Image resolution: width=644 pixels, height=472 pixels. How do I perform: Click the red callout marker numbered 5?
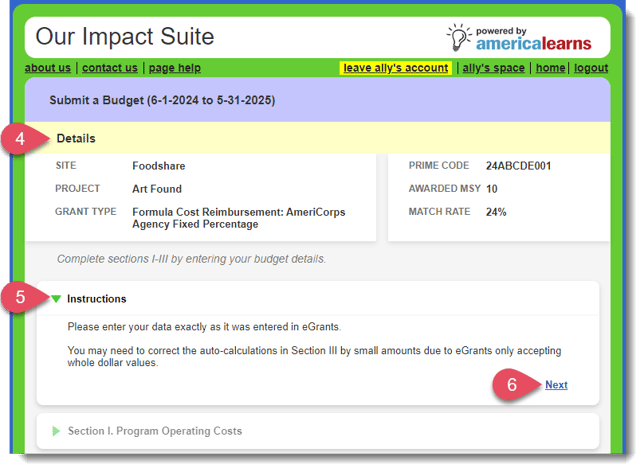[x=21, y=298]
